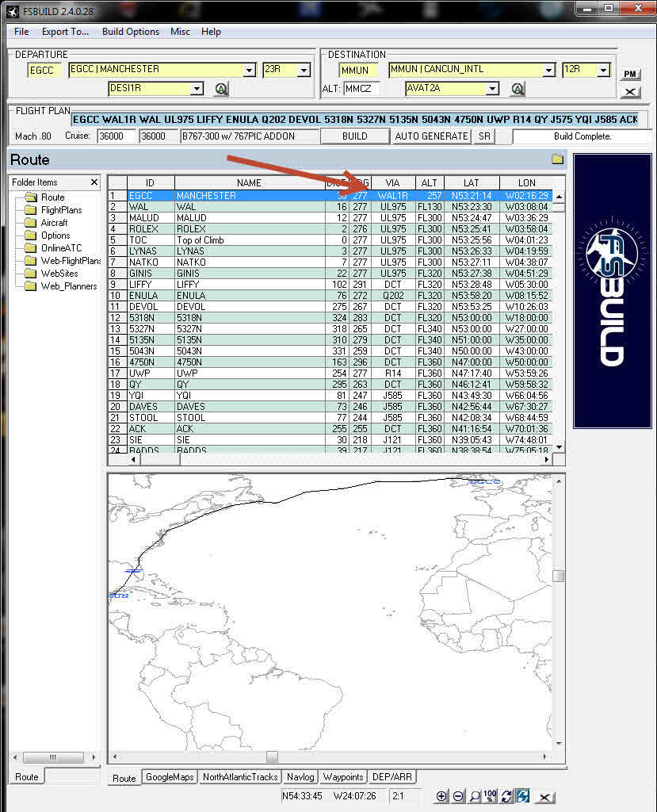Open the Export To... menu
Screen dimensions: 657x812
tap(65, 32)
